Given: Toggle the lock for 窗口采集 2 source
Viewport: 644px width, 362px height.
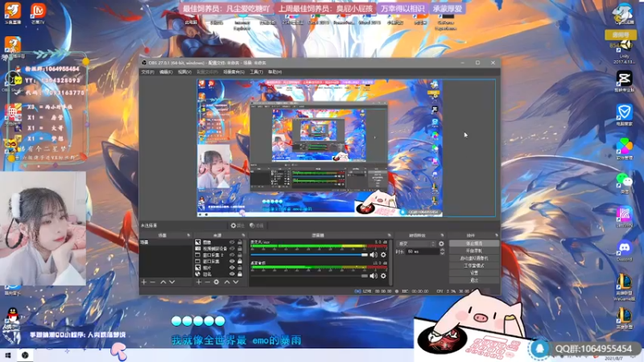Looking at the screenshot, I should pyautogui.click(x=240, y=255).
